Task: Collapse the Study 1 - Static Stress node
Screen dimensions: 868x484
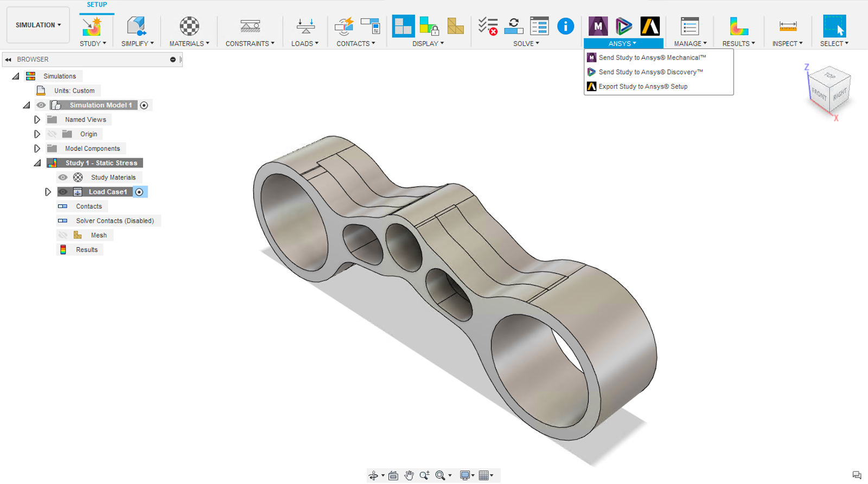Action: [37, 163]
